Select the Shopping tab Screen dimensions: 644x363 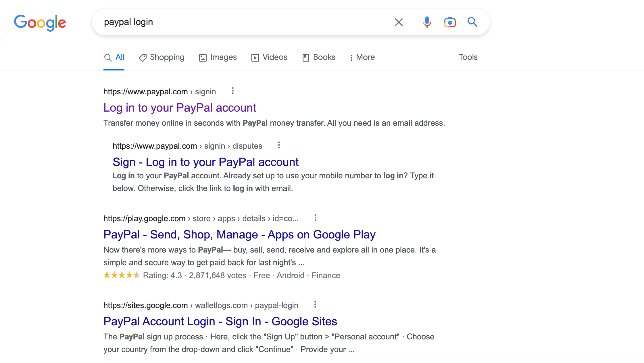click(x=167, y=57)
